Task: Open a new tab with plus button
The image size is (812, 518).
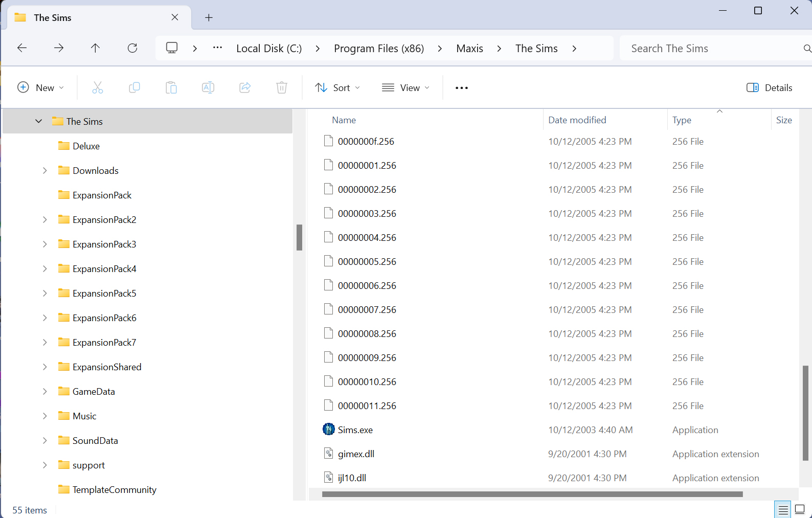Action: [x=209, y=17]
